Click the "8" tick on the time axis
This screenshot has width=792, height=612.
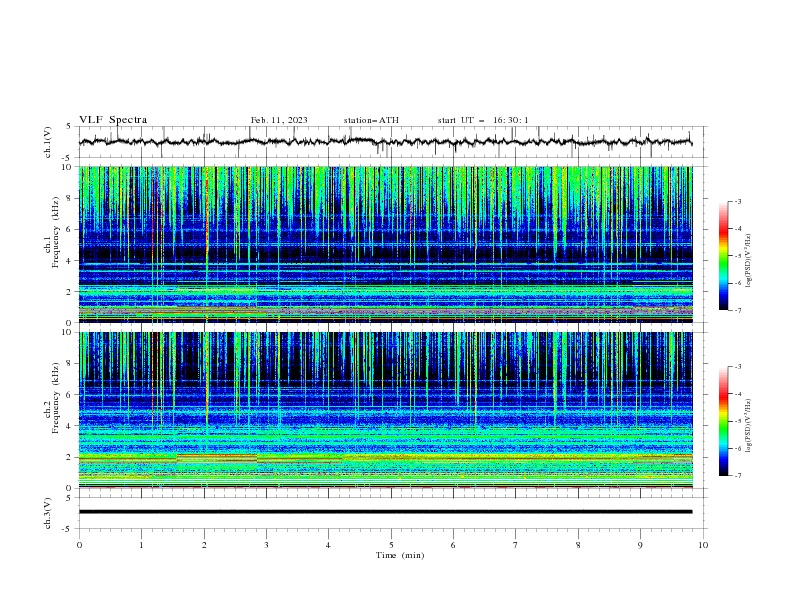[578, 545]
